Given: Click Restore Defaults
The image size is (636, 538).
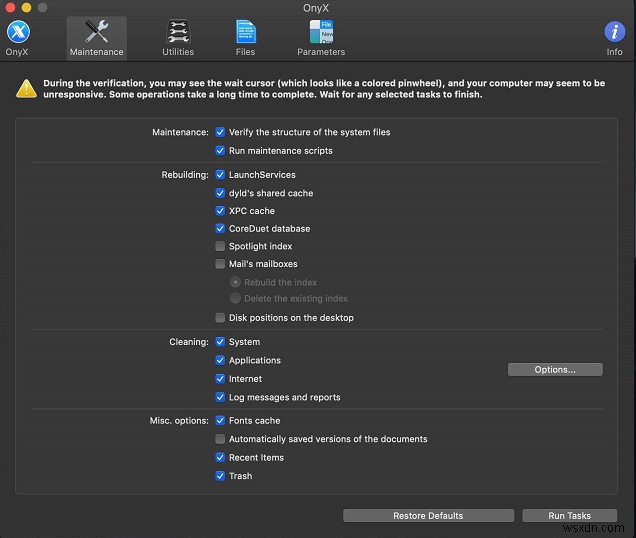Looking at the screenshot, I should pyautogui.click(x=428, y=516).
